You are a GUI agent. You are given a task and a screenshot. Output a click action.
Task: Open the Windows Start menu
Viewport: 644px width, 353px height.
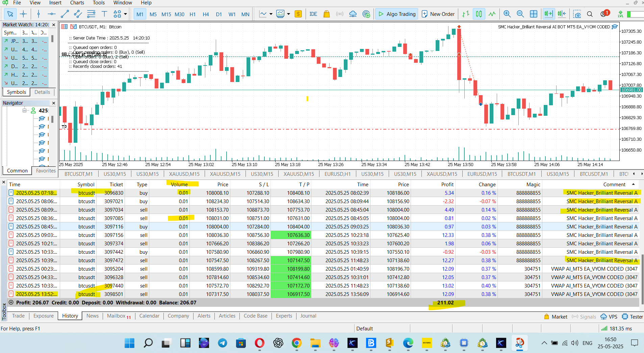tap(129, 343)
